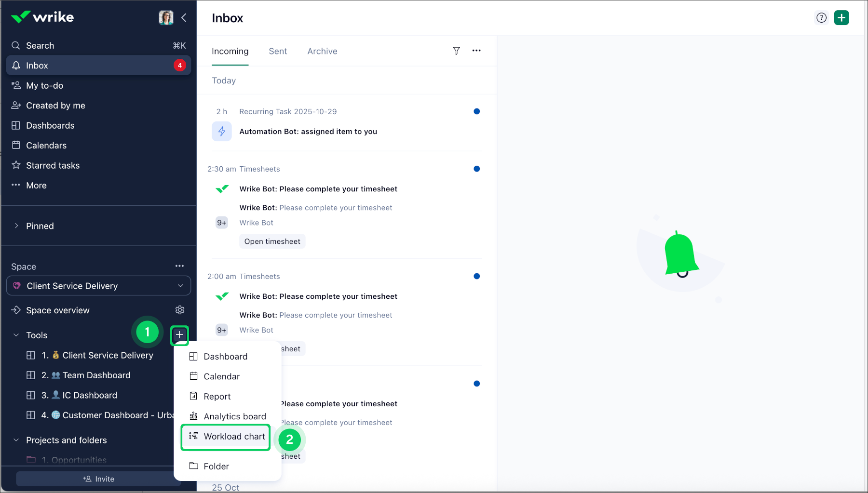Open the help question mark icon
This screenshot has height=493, width=868.
point(821,18)
